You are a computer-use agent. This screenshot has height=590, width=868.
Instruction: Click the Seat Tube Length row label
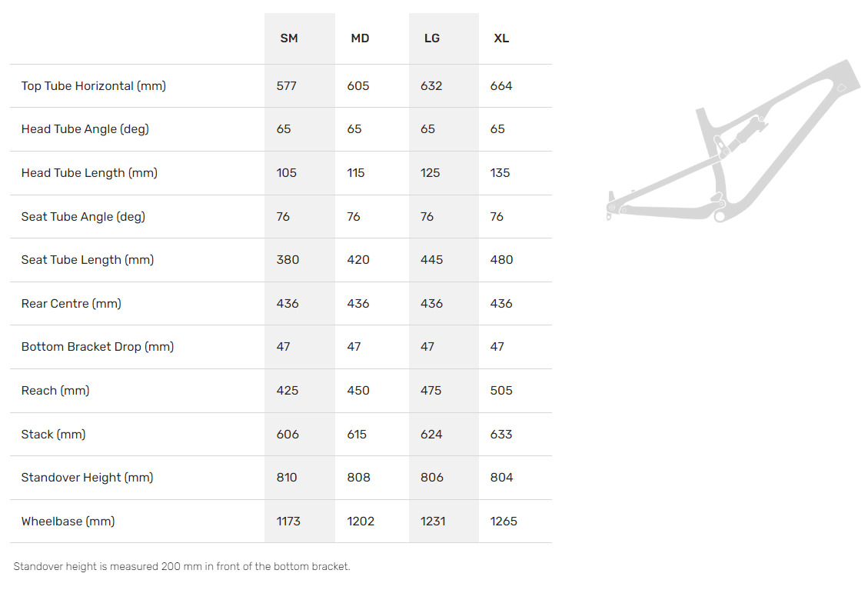[x=88, y=260]
